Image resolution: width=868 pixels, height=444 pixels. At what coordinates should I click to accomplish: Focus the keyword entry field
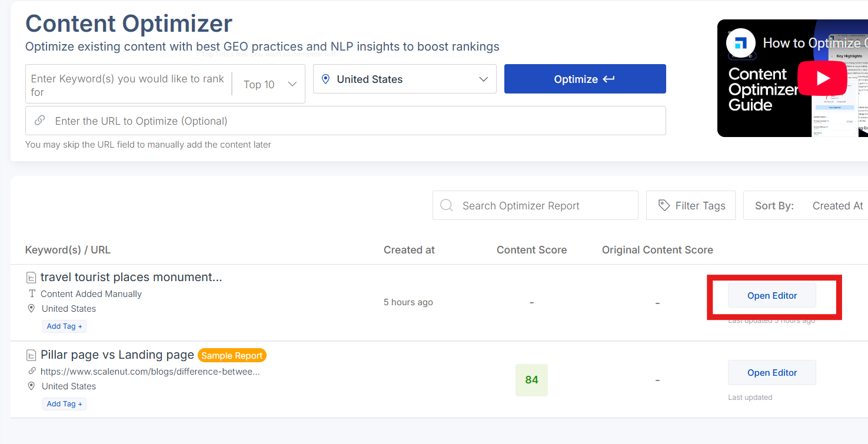[128, 85]
